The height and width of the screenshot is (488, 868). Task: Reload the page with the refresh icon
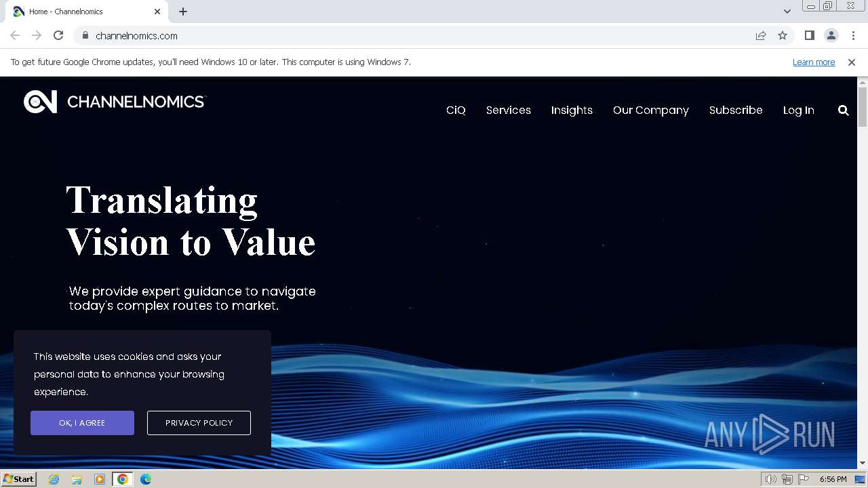point(58,35)
